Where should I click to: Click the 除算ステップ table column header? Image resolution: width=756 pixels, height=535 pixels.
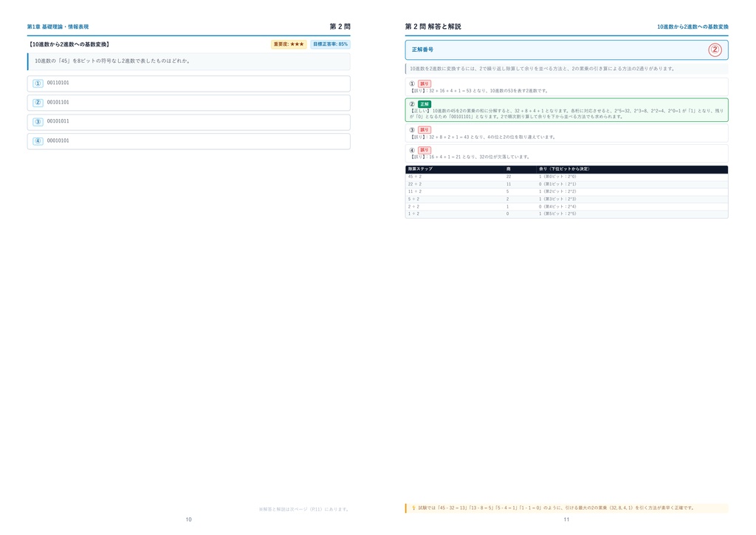click(420, 169)
